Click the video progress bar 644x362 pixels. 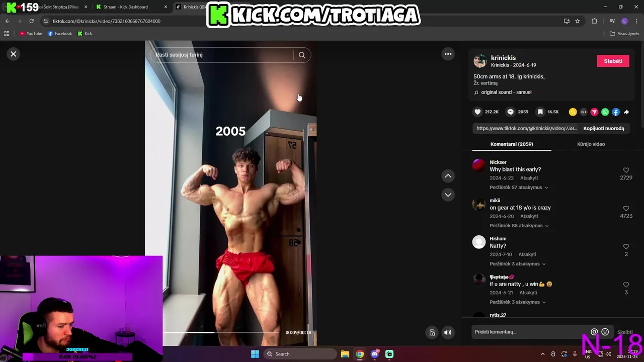coord(220,332)
